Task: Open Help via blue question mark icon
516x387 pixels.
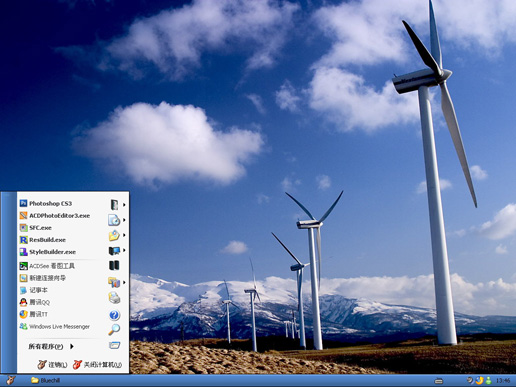Action: (x=114, y=315)
